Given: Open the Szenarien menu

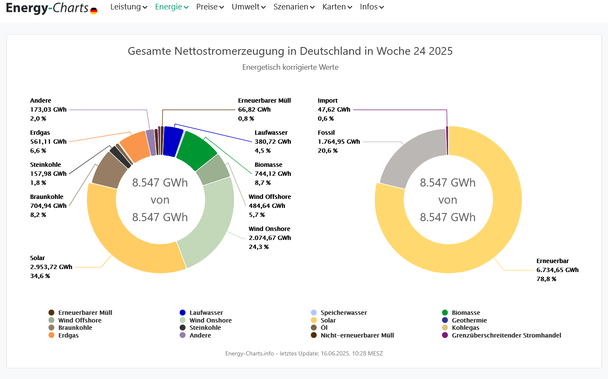Looking at the screenshot, I should point(294,7).
